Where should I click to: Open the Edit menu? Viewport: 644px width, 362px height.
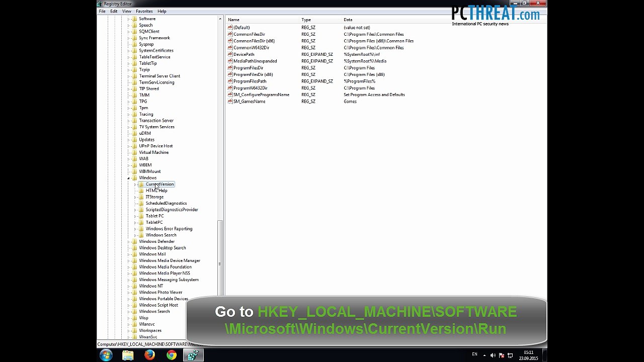[x=114, y=11]
